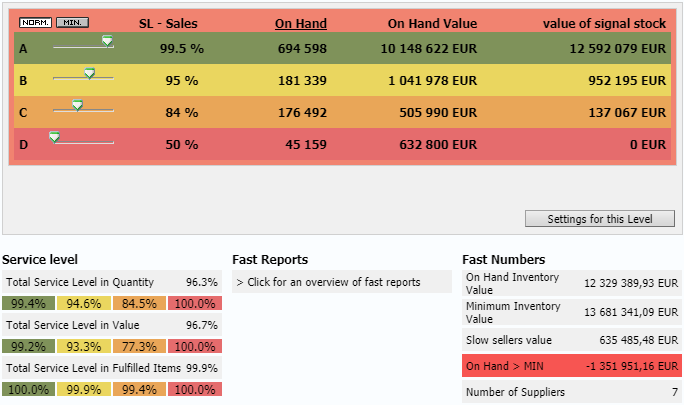Select the class C service level slider handle
The height and width of the screenshot is (405, 684).
pyautogui.click(x=77, y=105)
